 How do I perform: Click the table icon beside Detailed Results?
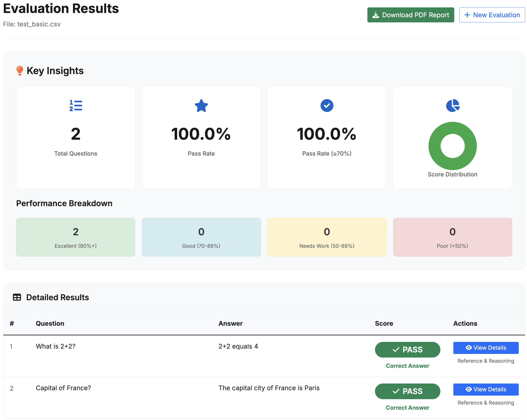[x=17, y=297]
